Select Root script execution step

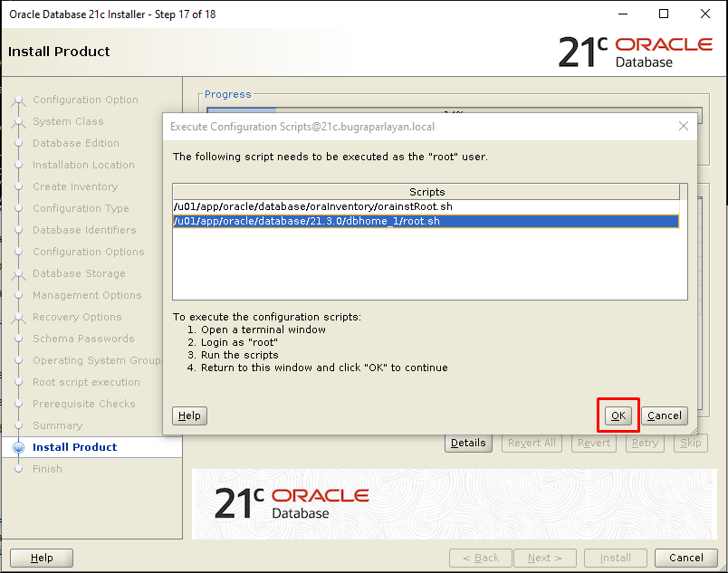click(86, 382)
